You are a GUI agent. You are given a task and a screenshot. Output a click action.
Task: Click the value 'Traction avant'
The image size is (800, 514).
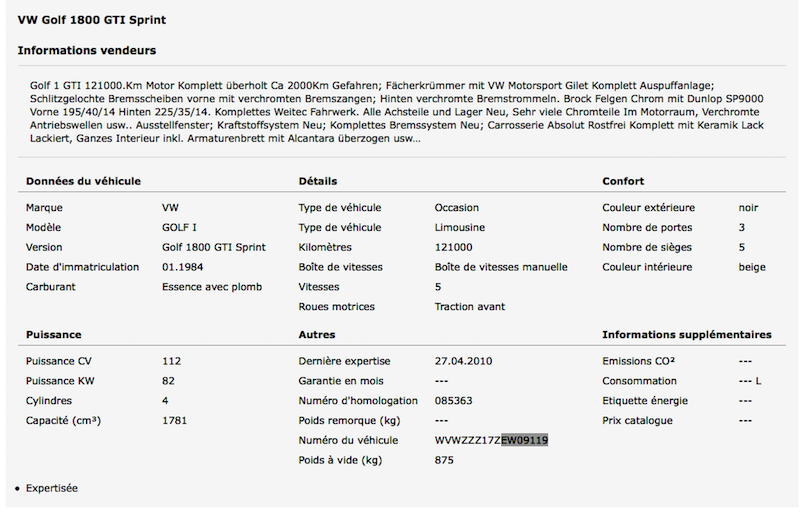click(x=470, y=307)
